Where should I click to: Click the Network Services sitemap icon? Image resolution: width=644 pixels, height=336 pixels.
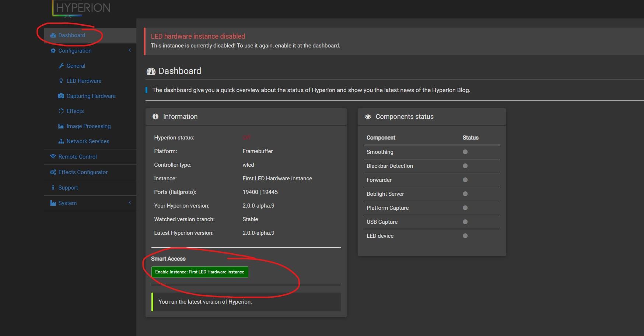61,141
